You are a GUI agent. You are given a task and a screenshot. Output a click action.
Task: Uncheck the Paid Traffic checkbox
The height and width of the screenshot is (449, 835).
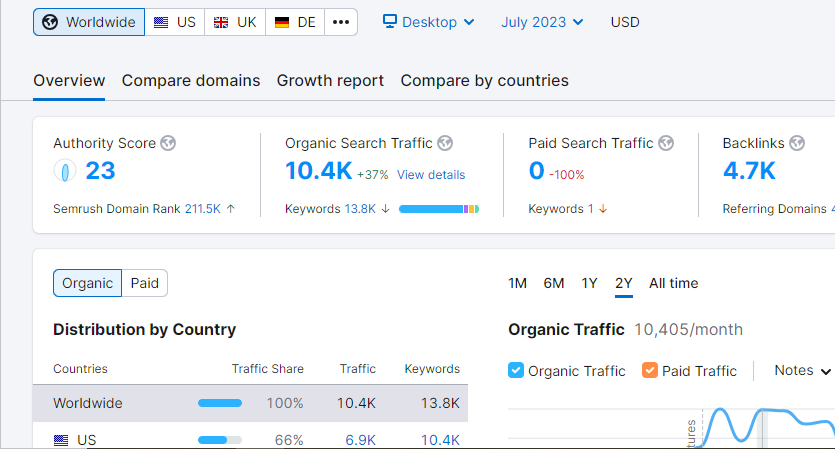(x=650, y=370)
